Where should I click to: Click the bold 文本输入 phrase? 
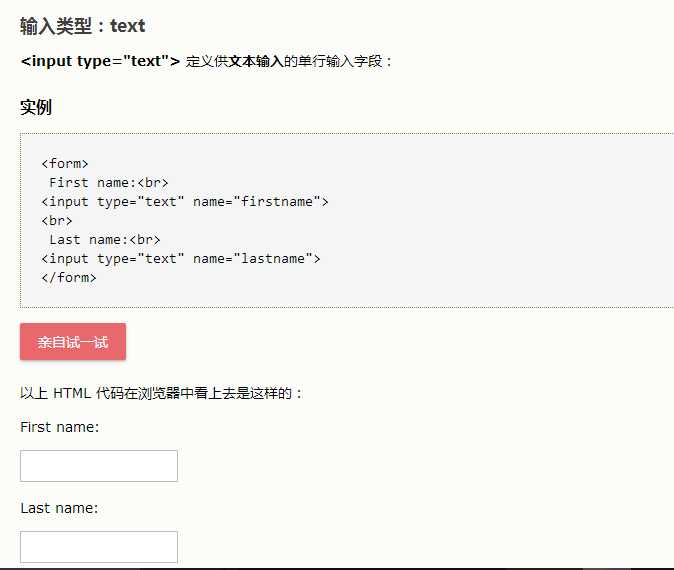point(256,61)
